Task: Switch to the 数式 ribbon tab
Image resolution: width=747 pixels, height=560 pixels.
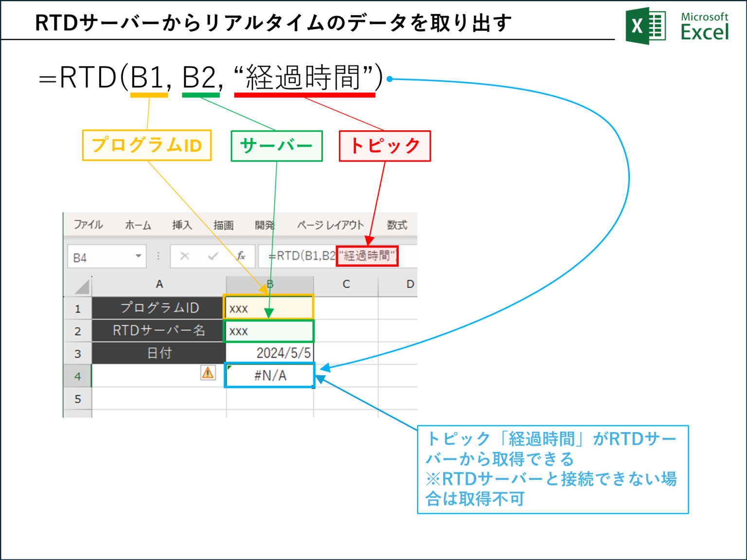Action: pyautogui.click(x=397, y=225)
